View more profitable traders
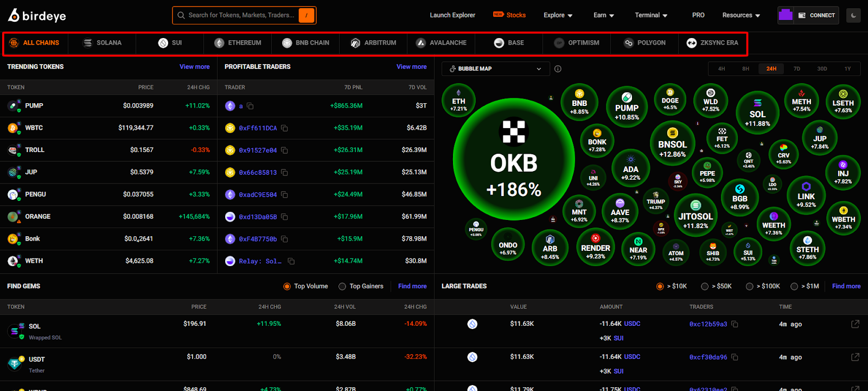The image size is (868, 391). (x=411, y=67)
